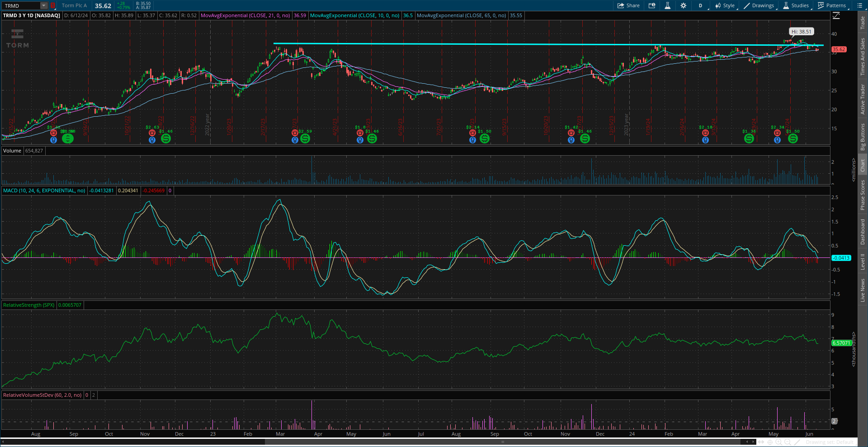This screenshot has width=868, height=447.
Task: Open the Share menu icon
Action: [x=621, y=5]
